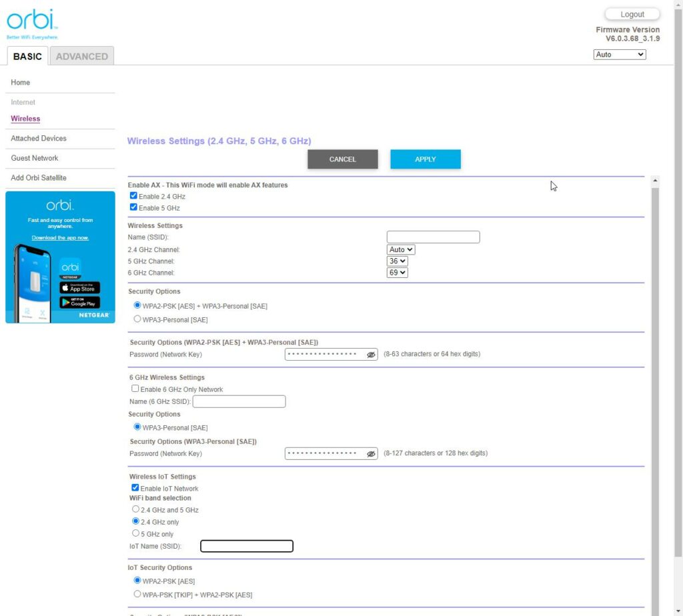Expand the 5 GHz Channel dropdown
Screen dimensions: 683x616
(x=397, y=261)
